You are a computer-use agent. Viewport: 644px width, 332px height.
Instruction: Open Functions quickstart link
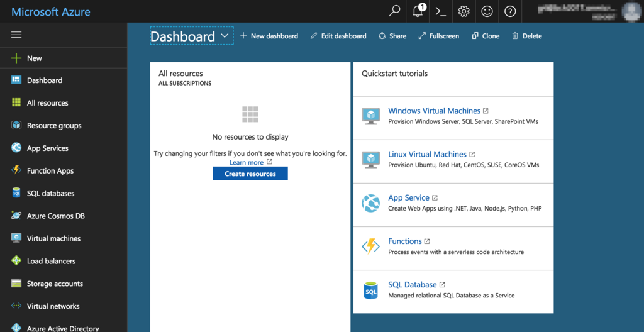[x=405, y=241]
